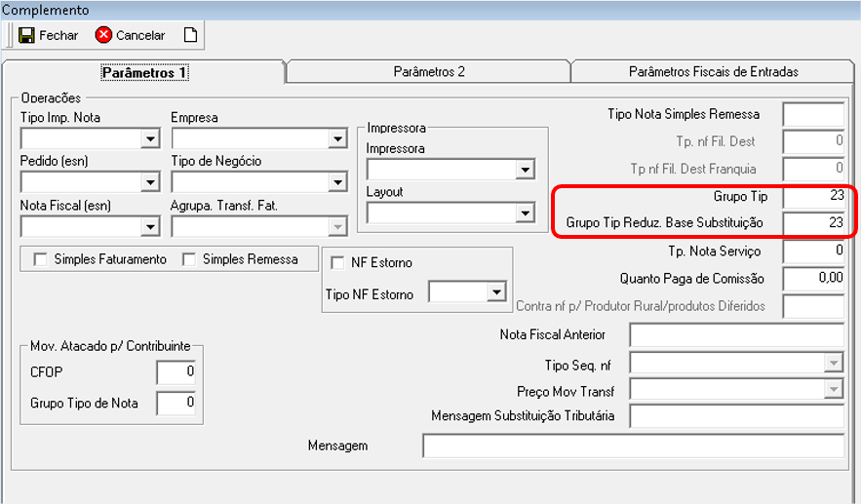Click the Grupo Tip field
The width and height of the screenshot is (861, 504).
tap(814, 196)
